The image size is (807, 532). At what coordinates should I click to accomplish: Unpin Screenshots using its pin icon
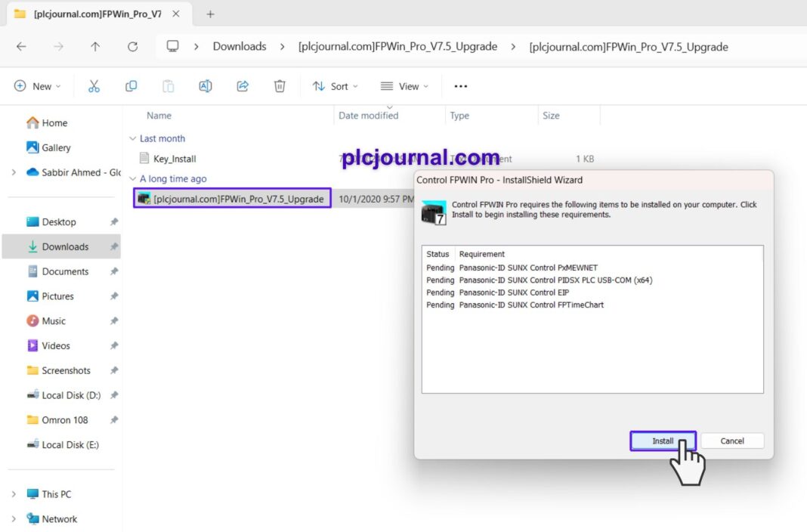point(114,370)
